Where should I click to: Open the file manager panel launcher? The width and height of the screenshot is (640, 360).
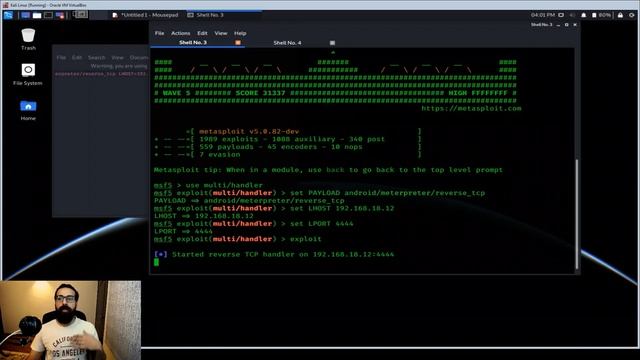[37, 15]
